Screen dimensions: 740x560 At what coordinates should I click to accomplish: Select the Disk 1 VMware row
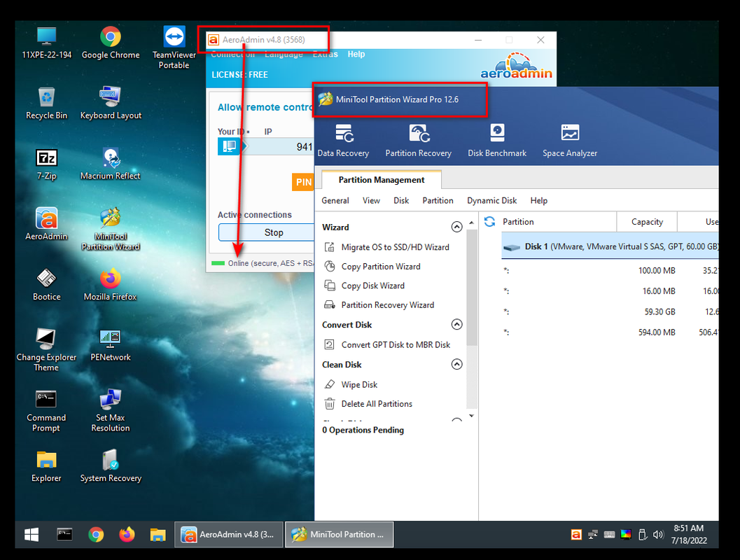610,246
